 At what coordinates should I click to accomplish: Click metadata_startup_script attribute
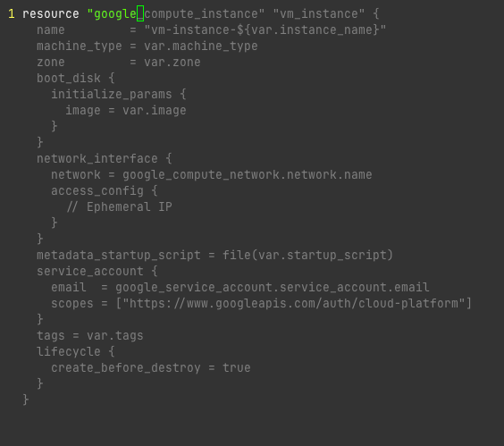tap(118, 255)
